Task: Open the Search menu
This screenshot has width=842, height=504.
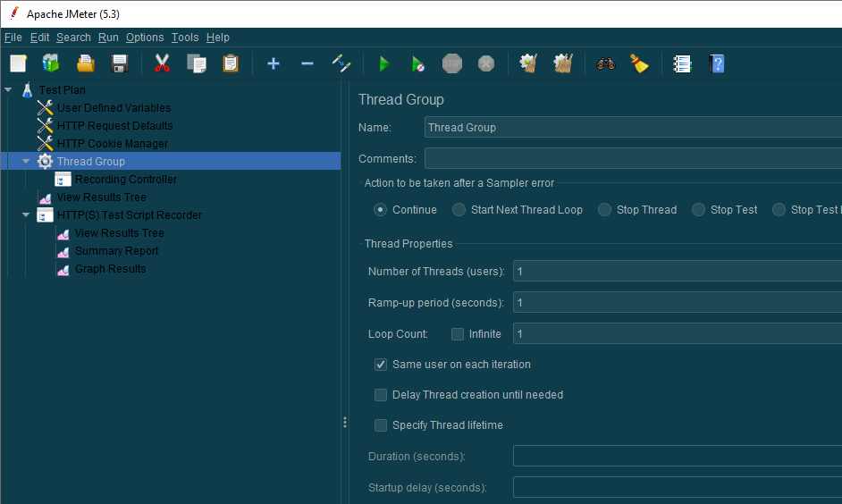Action: tap(73, 37)
